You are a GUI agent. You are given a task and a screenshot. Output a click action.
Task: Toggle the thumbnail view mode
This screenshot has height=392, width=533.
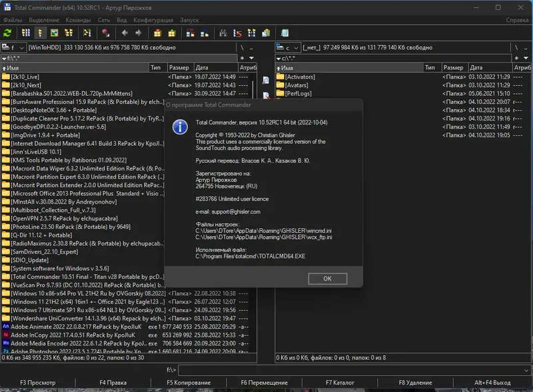(x=55, y=33)
